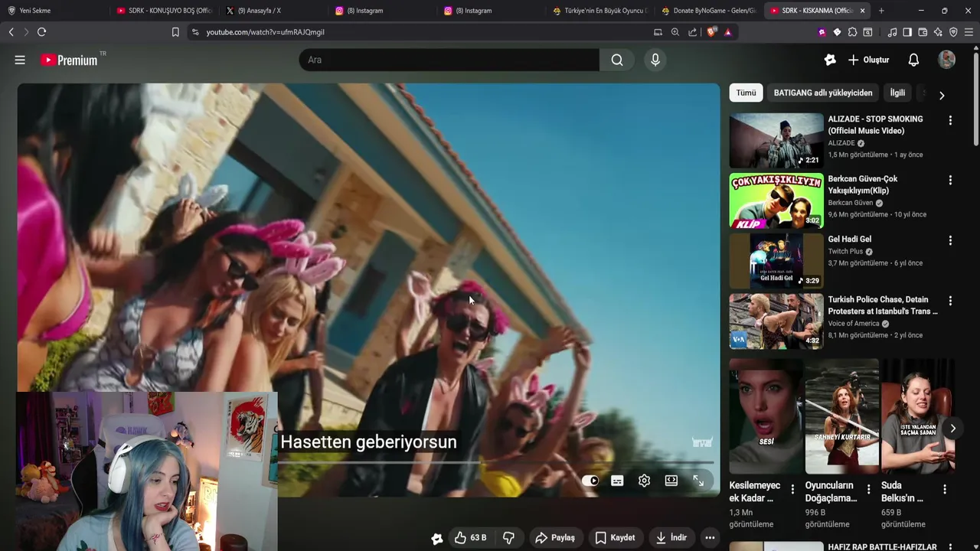Open options for Suda Belkıs'ın short
The width and height of the screenshot is (980, 551).
[x=944, y=489]
